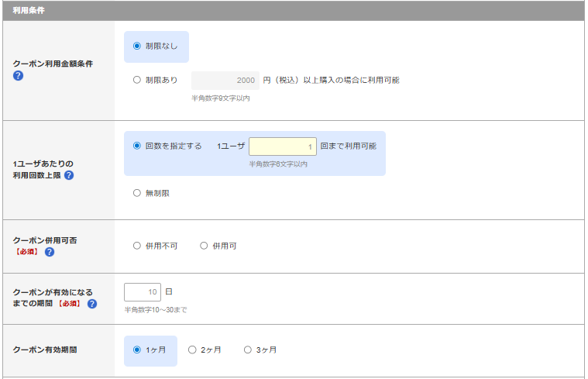Choose the 制限あり radio option

coord(137,80)
